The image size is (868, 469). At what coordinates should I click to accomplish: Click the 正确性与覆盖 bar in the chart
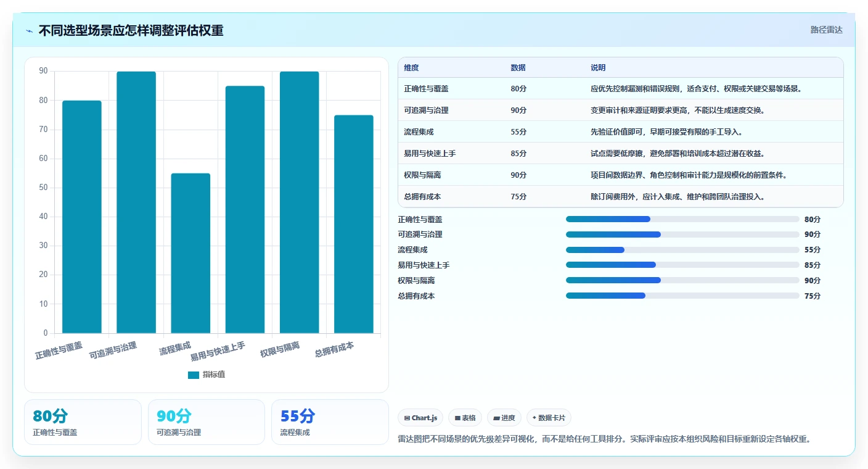pos(82,217)
